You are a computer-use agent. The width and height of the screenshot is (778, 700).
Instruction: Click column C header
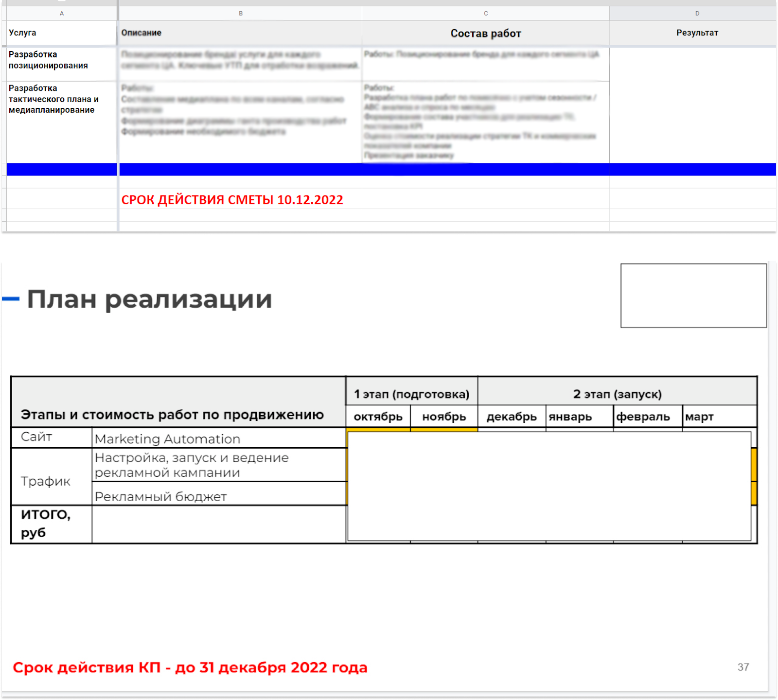tap(485, 14)
